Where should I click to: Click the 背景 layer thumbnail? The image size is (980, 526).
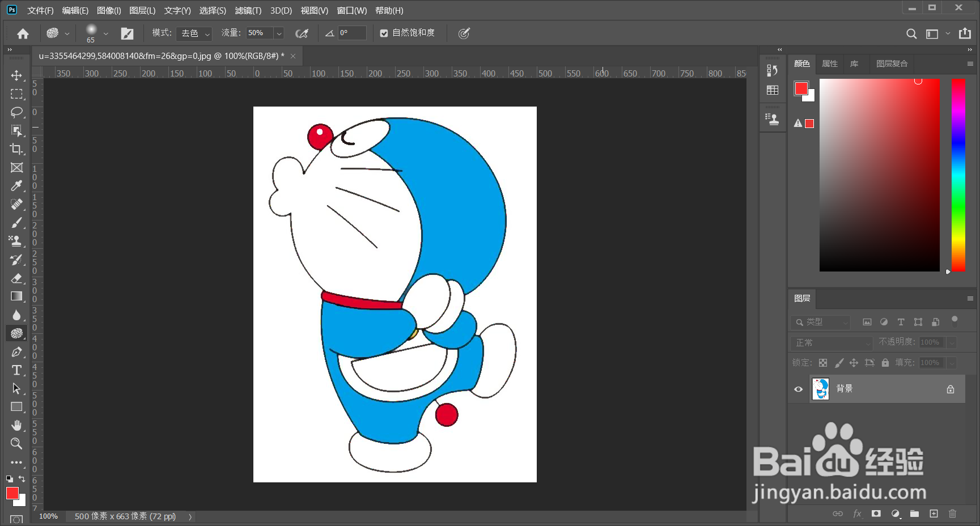[820, 389]
